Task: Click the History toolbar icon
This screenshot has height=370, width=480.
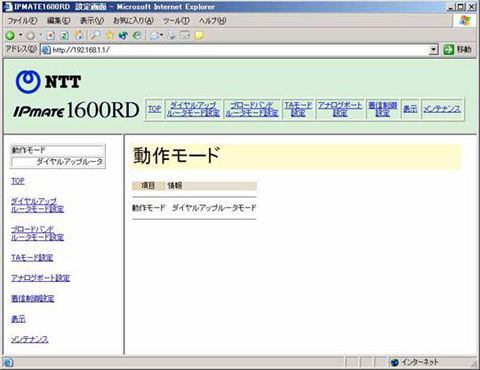Action: pos(137,35)
